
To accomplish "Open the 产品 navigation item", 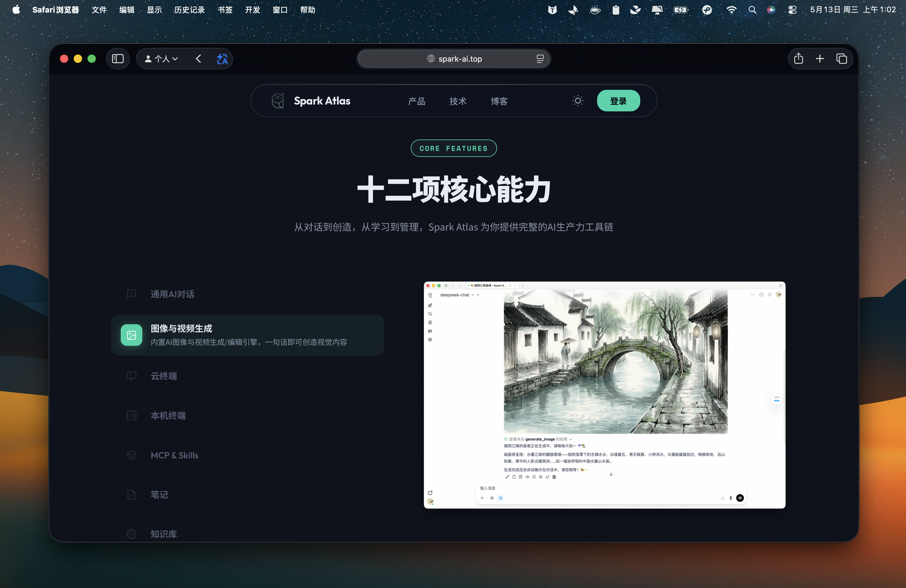I will coord(416,101).
